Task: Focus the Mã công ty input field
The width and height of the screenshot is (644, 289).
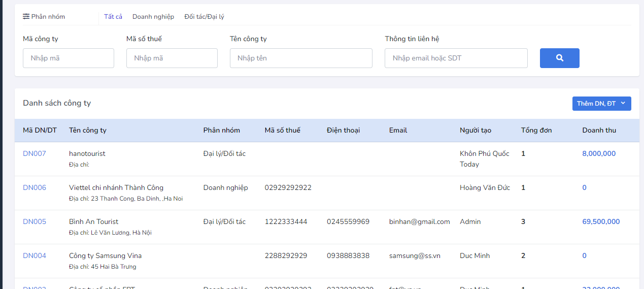Action: 69,58
